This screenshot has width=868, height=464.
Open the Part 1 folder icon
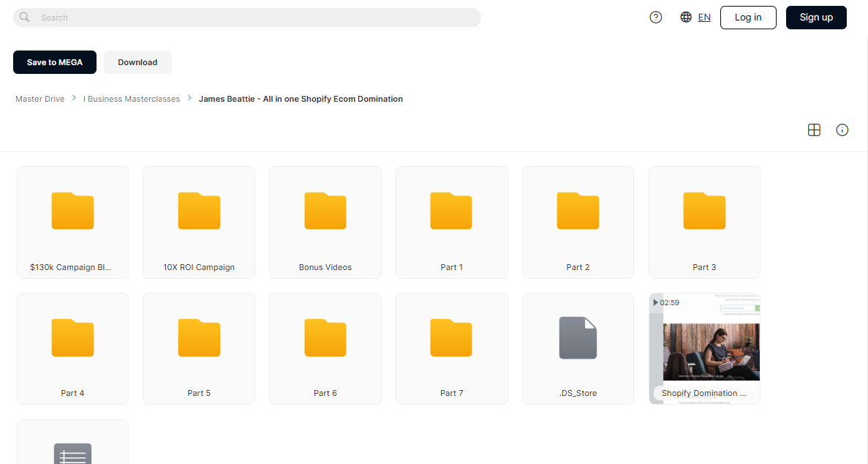pyautogui.click(x=451, y=211)
